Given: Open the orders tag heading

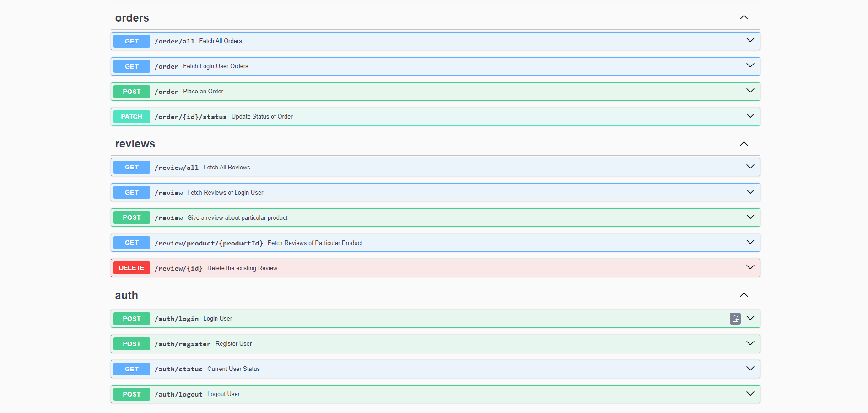Looking at the screenshot, I should (x=132, y=18).
